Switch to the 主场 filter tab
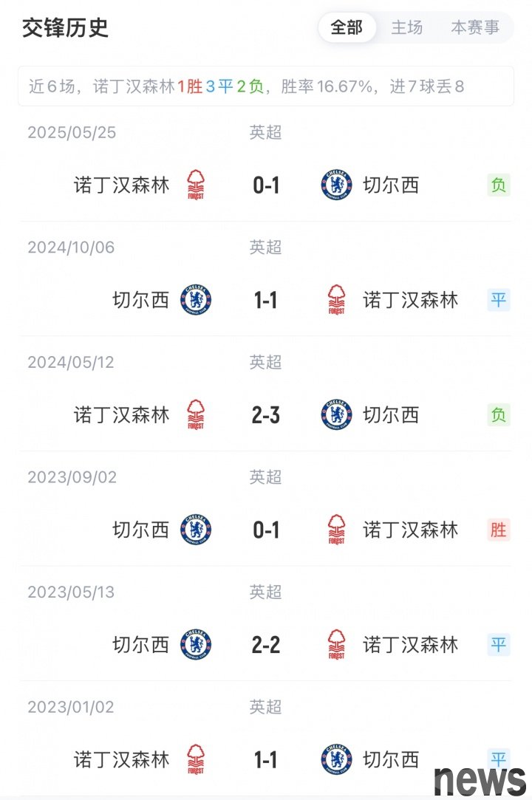The height and width of the screenshot is (800, 532). (407, 28)
